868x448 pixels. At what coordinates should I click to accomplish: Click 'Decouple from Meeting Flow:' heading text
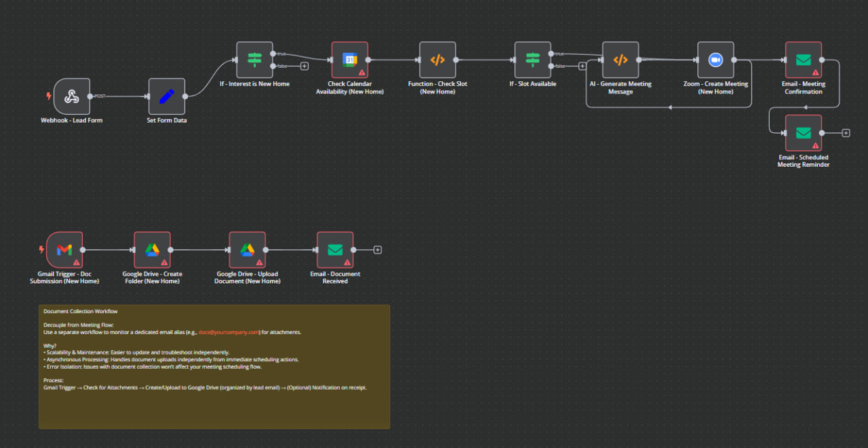[79, 325]
